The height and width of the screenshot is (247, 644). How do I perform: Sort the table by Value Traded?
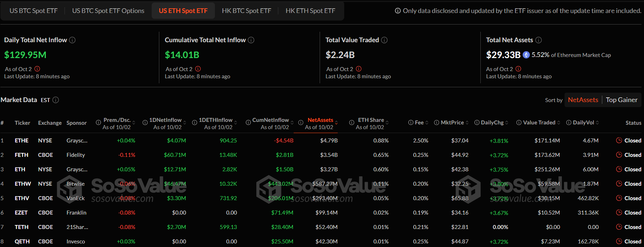coord(539,123)
